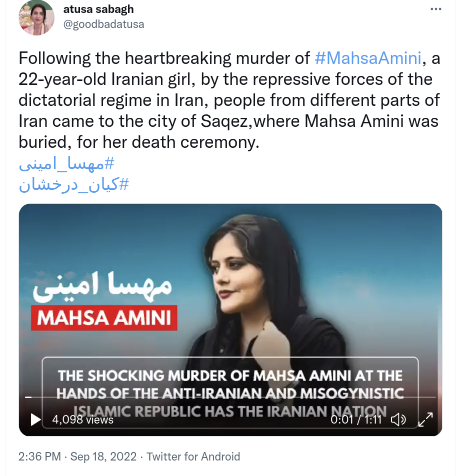Play the Mahsa Amini video
This screenshot has width=460, height=476.
click(35, 420)
